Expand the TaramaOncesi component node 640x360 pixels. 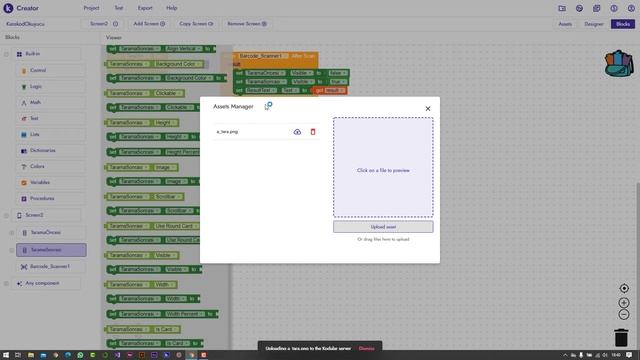point(11,233)
